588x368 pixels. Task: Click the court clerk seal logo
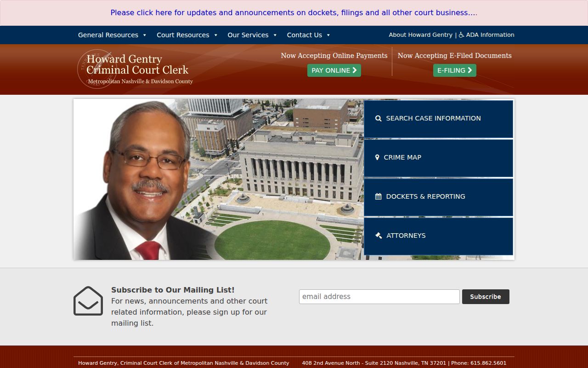pyautogui.click(x=96, y=69)
